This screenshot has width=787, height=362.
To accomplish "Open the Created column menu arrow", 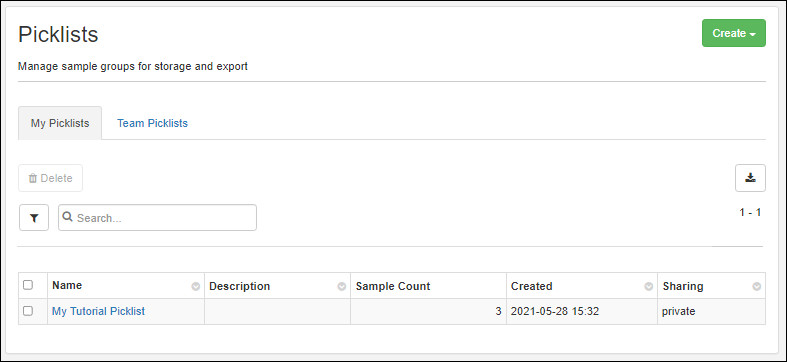I will pyautogui.click(x=648, y=287).
